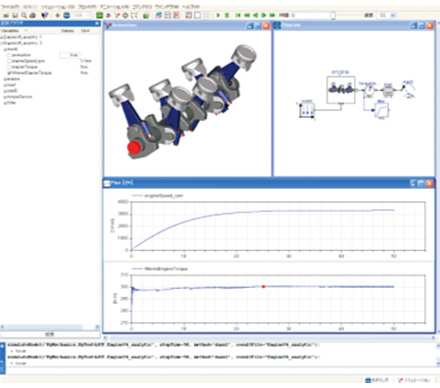The width and height of the screenshot is (440, 388).
Task: Click the printer icon in toolbar
Action: pos(32,15)
